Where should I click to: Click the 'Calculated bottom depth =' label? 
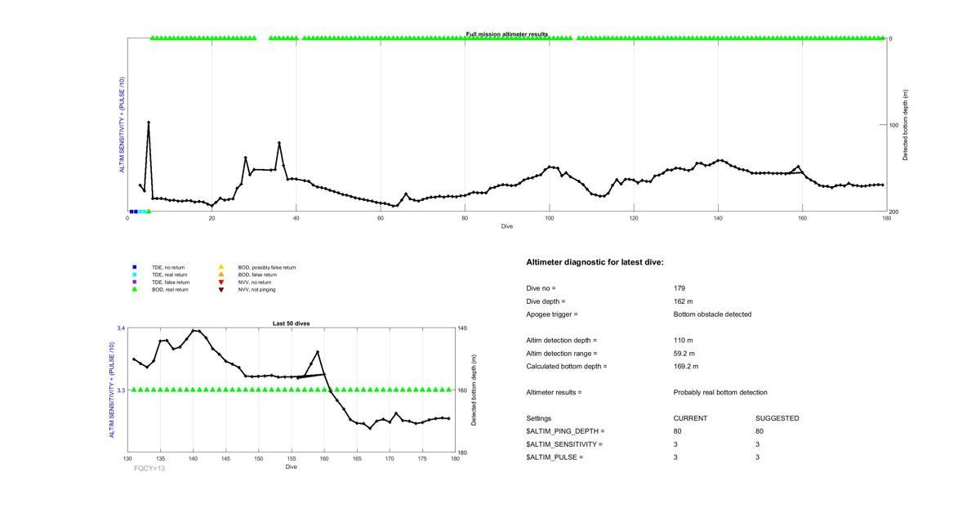[x=567, y=367]
